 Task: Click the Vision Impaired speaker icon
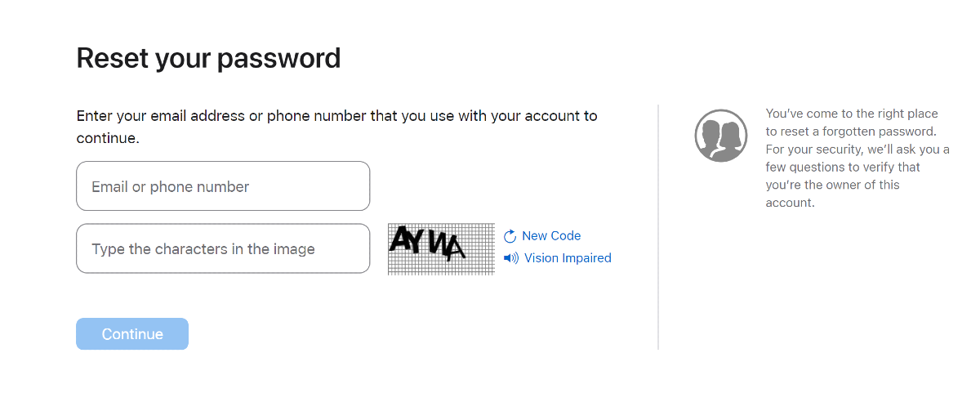pyautogui.click(x=511, y=258)
